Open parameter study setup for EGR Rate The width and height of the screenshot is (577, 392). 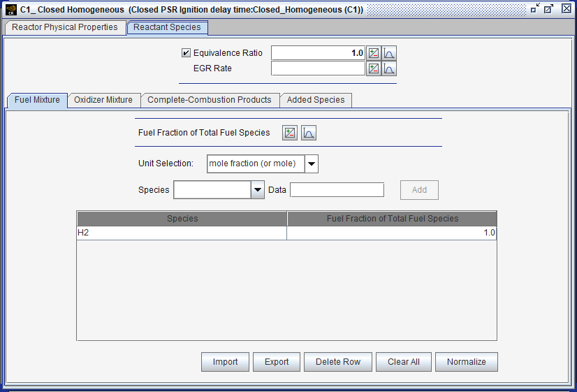coord(374,69)
